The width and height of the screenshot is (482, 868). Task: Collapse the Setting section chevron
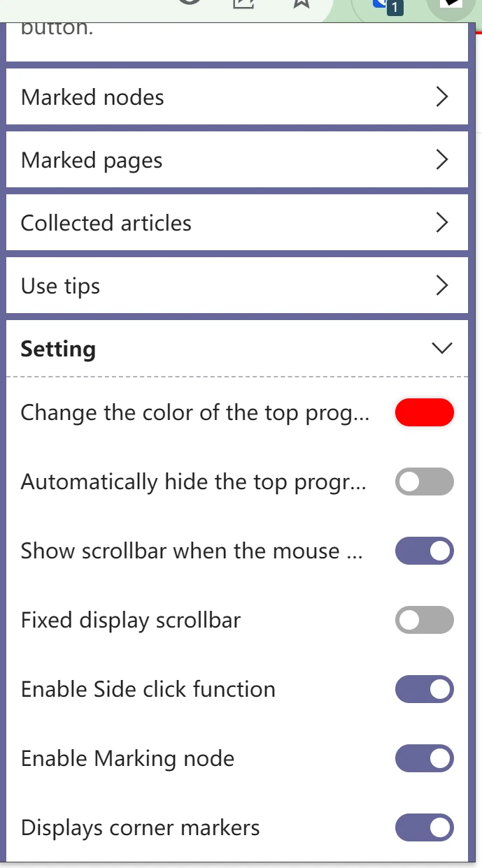(441, 348)
